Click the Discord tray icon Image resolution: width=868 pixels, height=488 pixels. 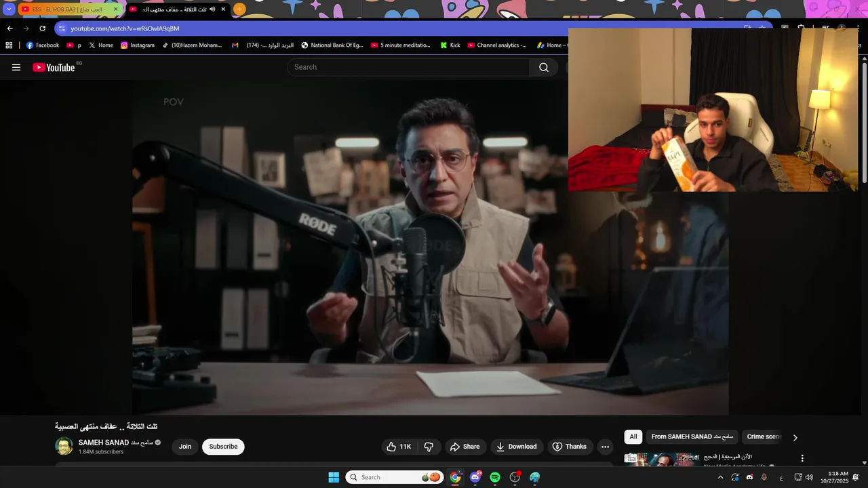749,477
